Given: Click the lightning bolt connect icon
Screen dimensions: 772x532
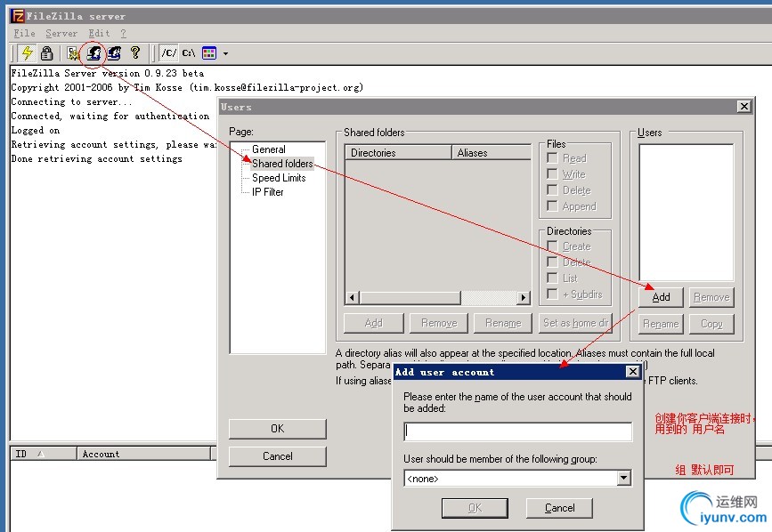Looking at the screenshot, I should click(x=27, y=52).
